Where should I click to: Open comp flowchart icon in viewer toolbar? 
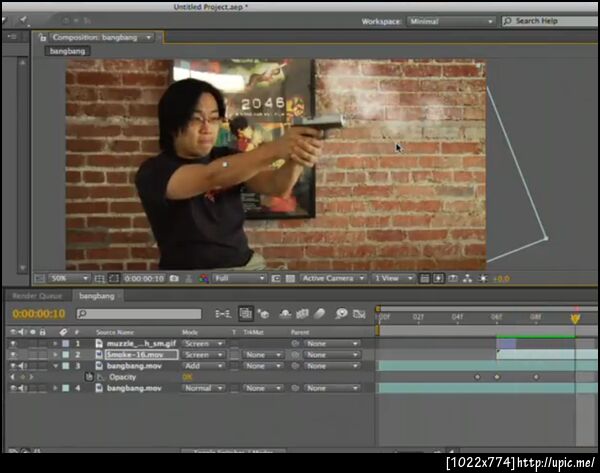[x=467, y=279]
